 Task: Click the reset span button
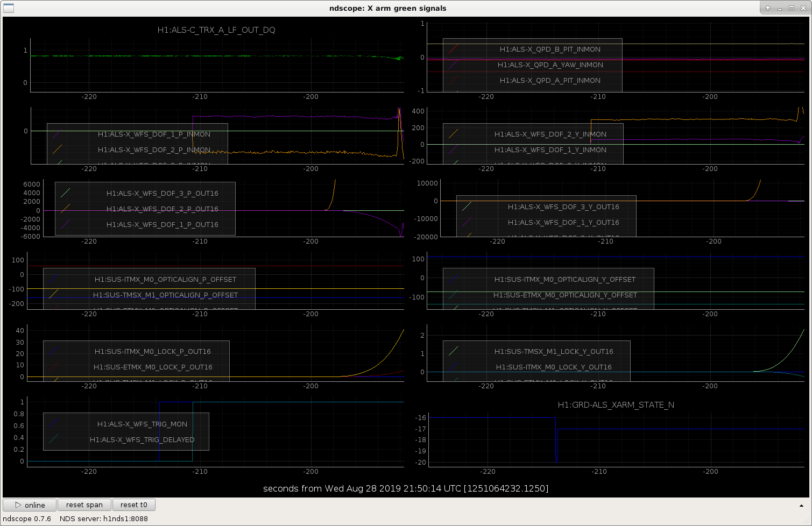pyautogui.click(x=84, y=505)
